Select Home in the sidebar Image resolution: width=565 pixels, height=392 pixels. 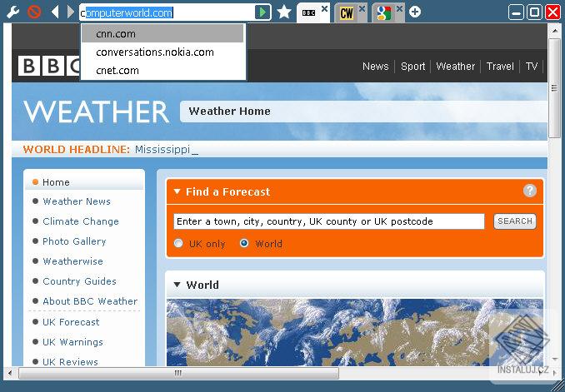(x=56, y=182)
